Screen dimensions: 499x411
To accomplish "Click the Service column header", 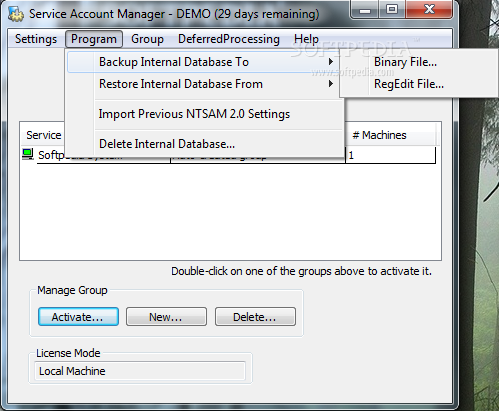I will pyautogui.click(x=43, y=135).
